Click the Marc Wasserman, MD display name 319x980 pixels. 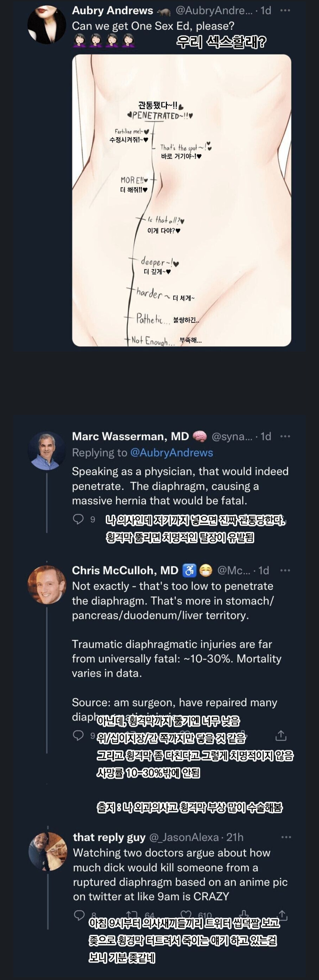tap(130, 436)
